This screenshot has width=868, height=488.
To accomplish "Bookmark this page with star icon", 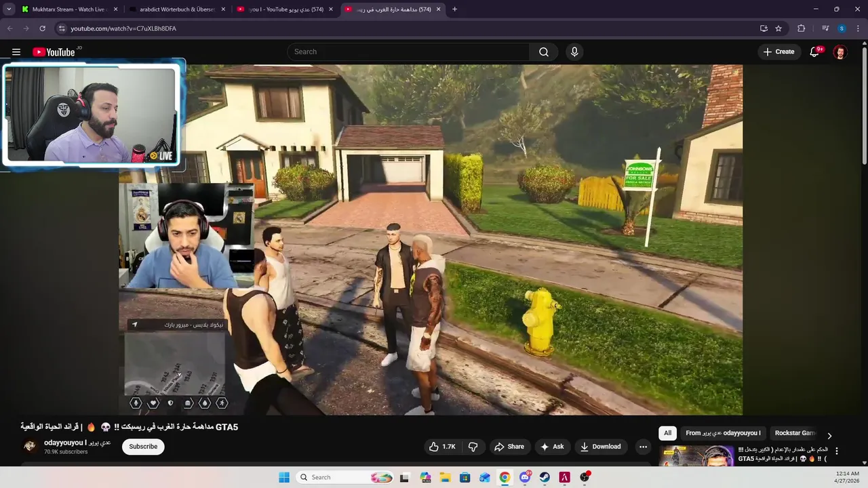I will [x=778, y=28].
